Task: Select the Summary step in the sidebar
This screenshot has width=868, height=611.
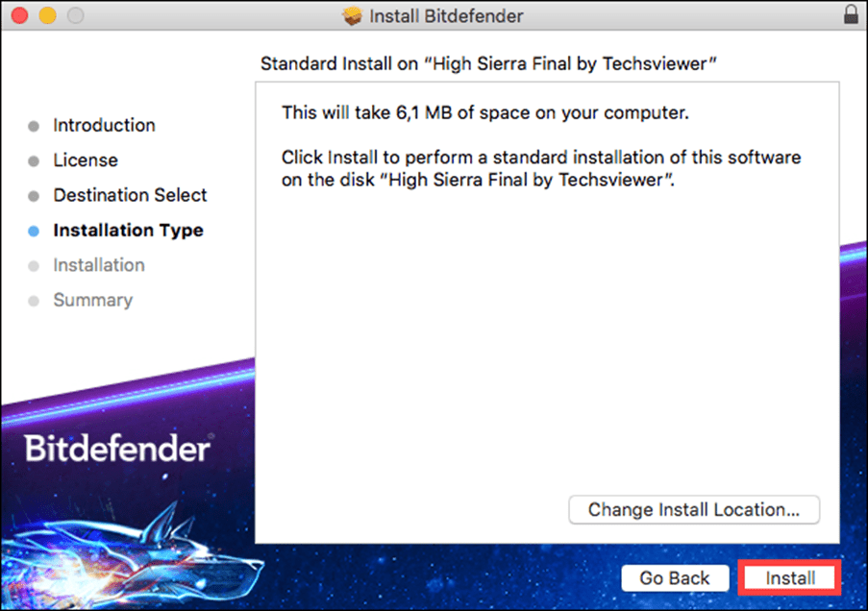Action: pyautogui.click(x=93, y=300)
